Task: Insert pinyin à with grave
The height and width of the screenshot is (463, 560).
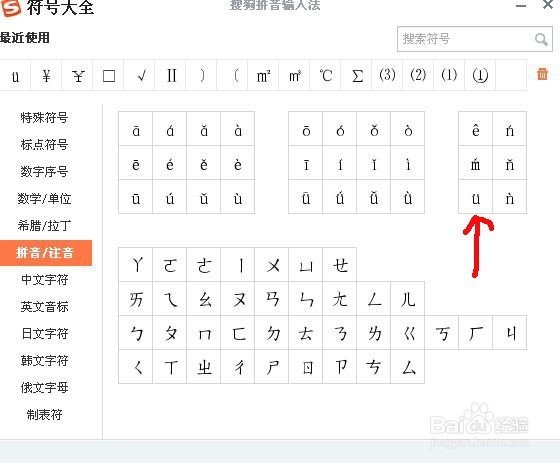Action: coord(238,129)
